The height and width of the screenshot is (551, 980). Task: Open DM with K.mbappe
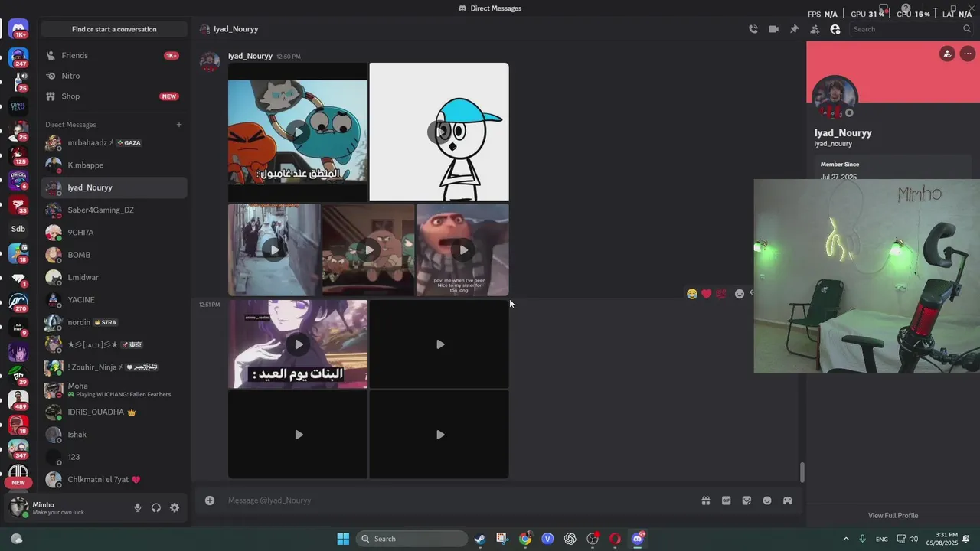pos(114,165)
